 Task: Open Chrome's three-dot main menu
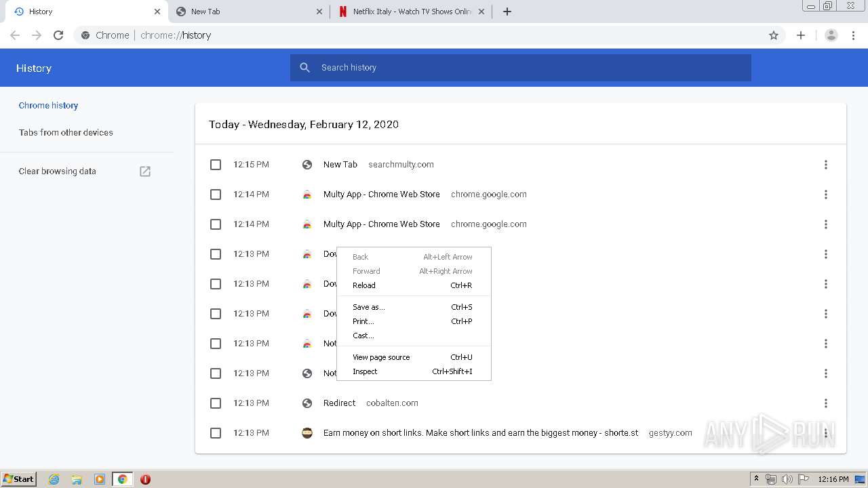(854, 35)
